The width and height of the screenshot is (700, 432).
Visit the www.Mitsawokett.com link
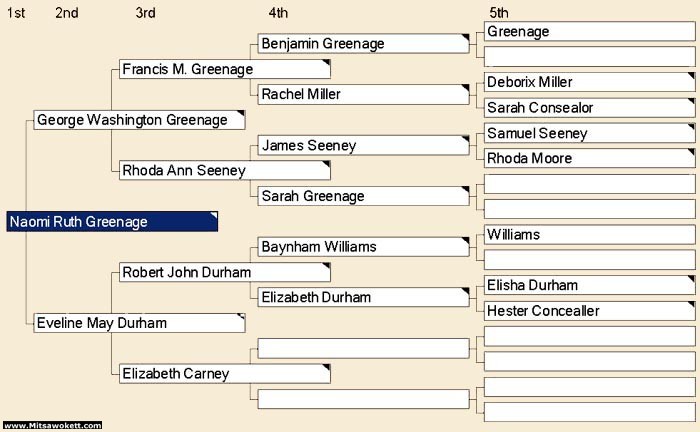tap(52, 426)
